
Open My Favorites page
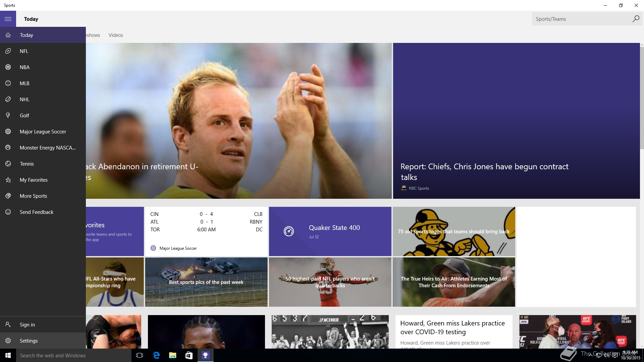(x=43, y=180)
